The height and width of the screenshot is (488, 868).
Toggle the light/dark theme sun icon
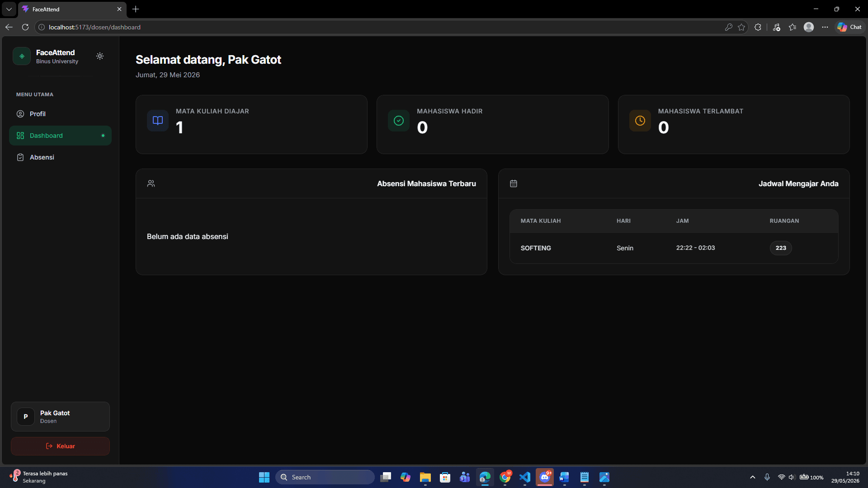pyautogui.click(x=100, y=56)
